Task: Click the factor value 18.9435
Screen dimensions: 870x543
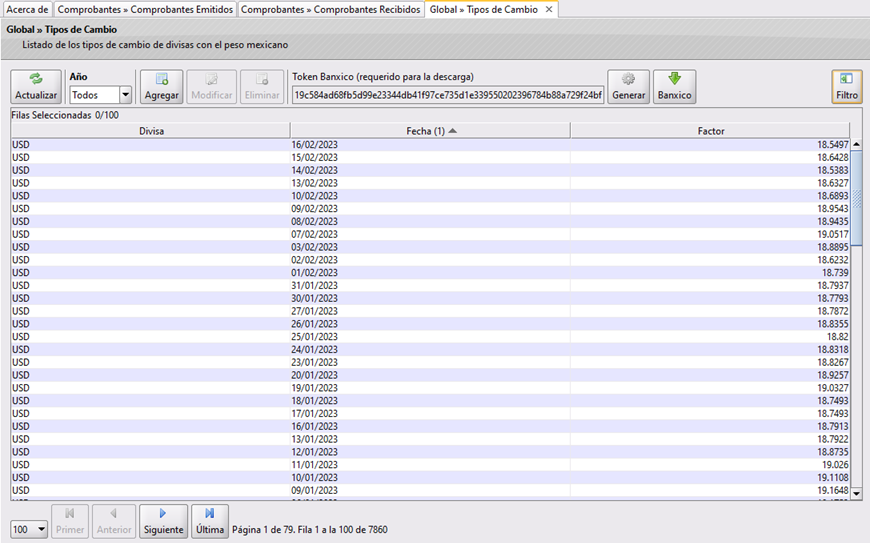Action: click(x=832, y=221)
